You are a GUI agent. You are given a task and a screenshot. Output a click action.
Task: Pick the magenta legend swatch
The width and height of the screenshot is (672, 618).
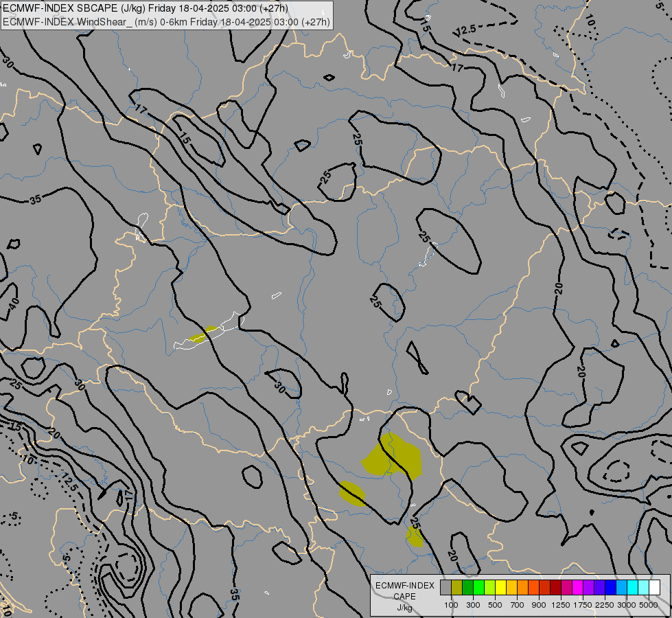click(577, 588)
